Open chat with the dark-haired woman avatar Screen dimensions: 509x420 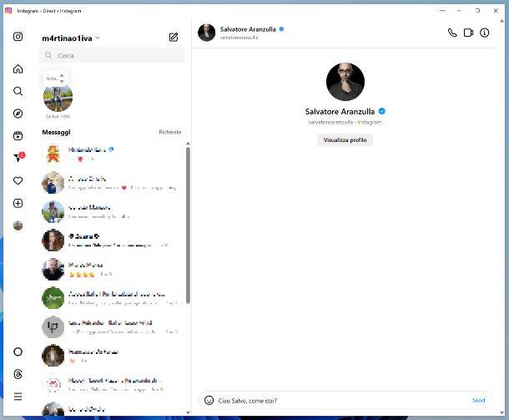pos(111,240)
